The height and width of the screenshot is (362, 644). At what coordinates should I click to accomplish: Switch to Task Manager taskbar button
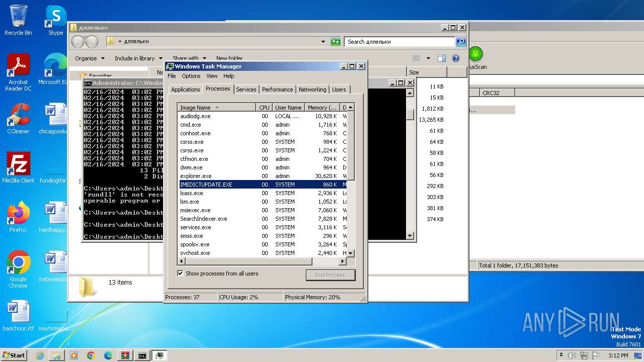pos(159,355)
